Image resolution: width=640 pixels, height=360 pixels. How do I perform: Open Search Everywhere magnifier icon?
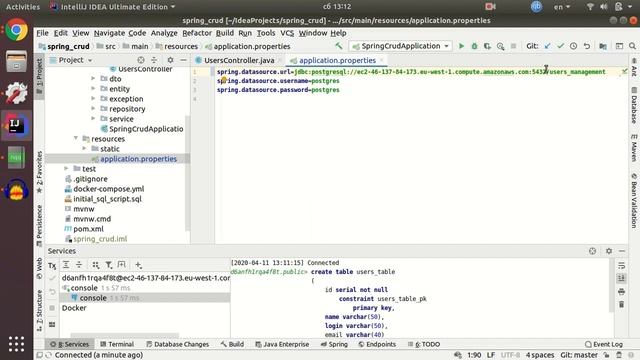click(632, 46)
